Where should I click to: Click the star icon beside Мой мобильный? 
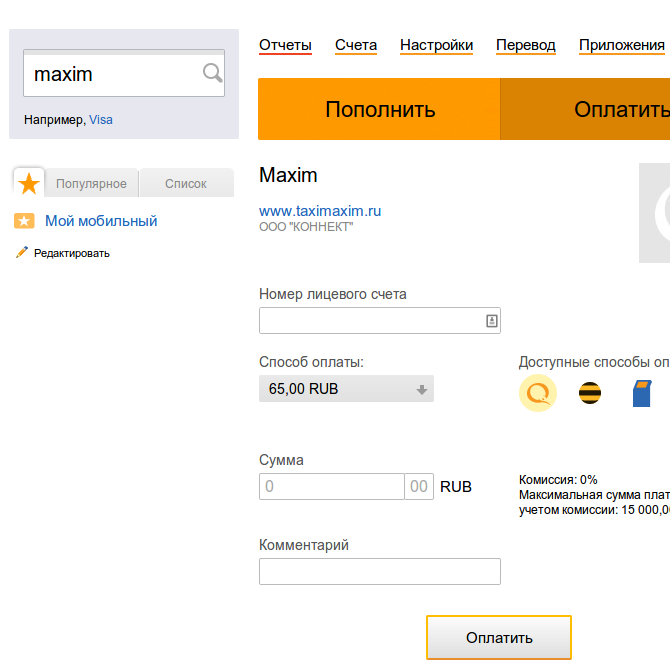[24, 221]
